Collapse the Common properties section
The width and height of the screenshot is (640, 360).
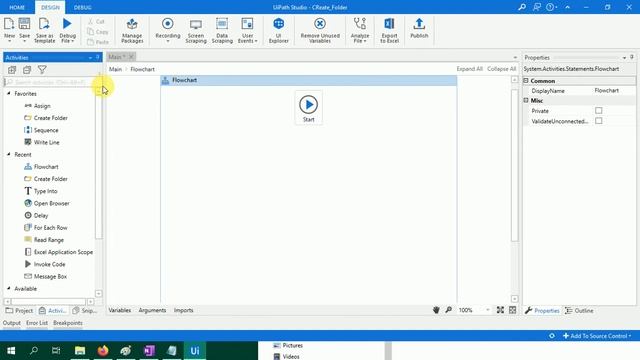pos(526,81)
